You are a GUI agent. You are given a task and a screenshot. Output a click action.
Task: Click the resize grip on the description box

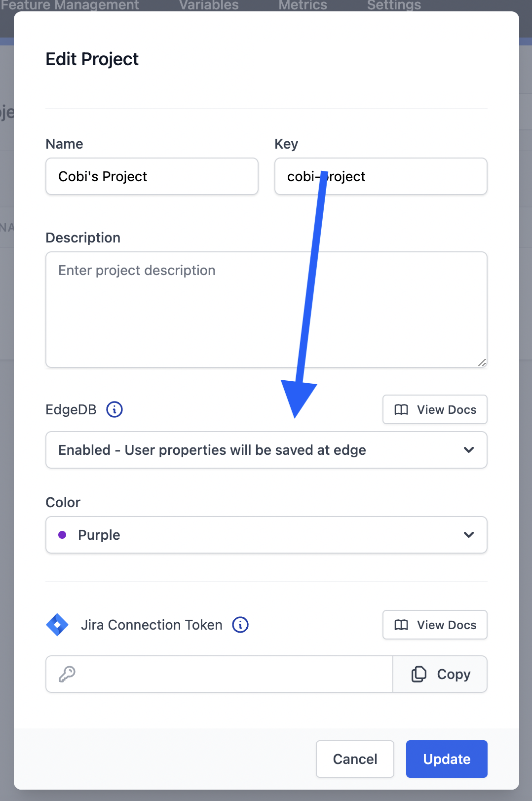482,362
